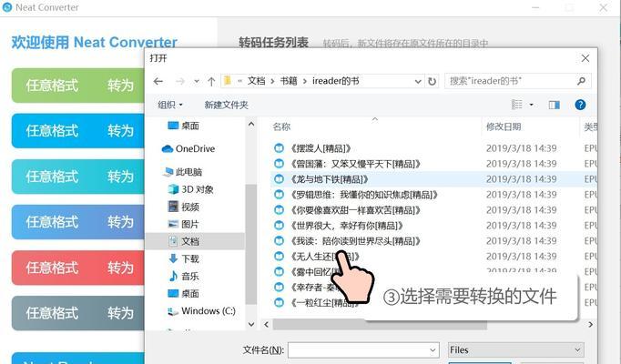Go back with the left arrow
Viewport: 621px width, 364px height.
(158, 82)
